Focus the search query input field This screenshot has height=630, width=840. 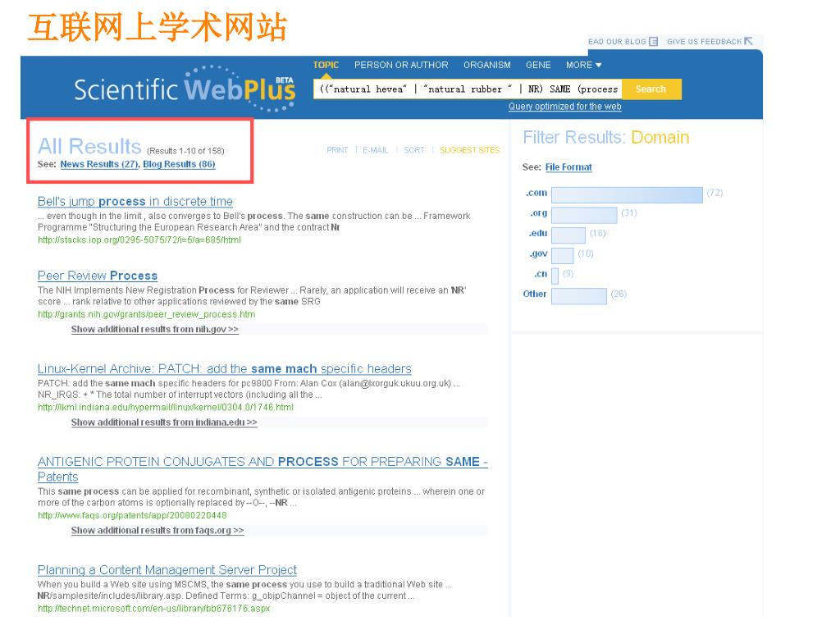[x=468, y=89]
